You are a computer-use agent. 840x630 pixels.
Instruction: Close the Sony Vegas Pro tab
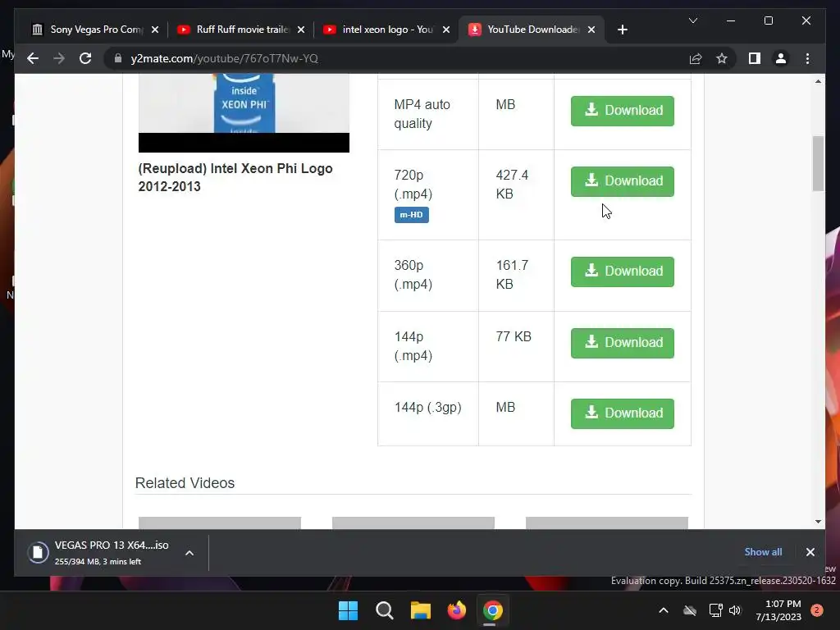[155, 30]
